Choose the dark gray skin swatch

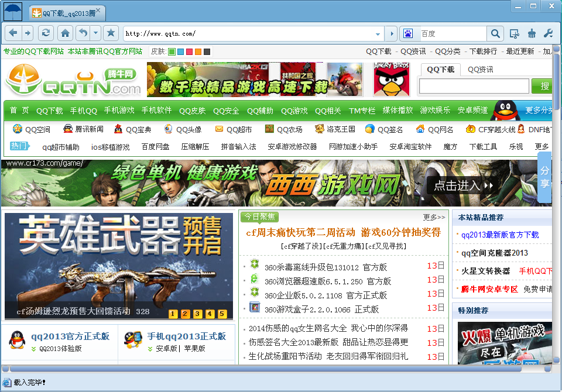[x=207, y=51]
